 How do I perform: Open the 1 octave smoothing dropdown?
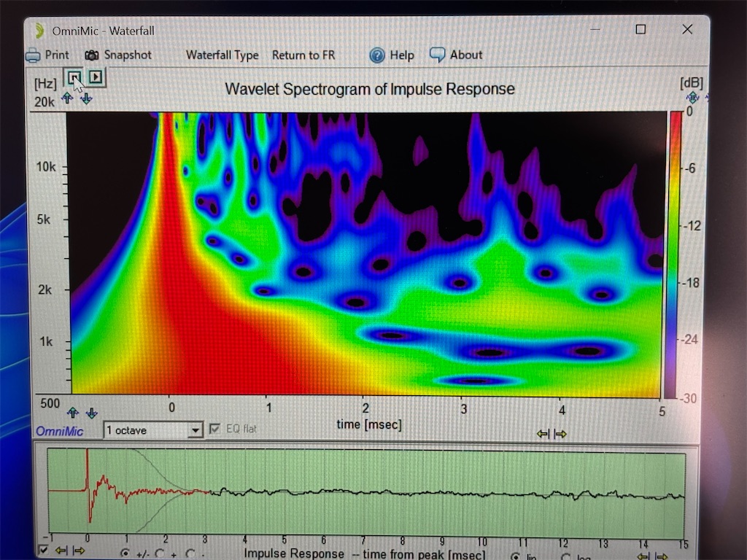[153, 430]
